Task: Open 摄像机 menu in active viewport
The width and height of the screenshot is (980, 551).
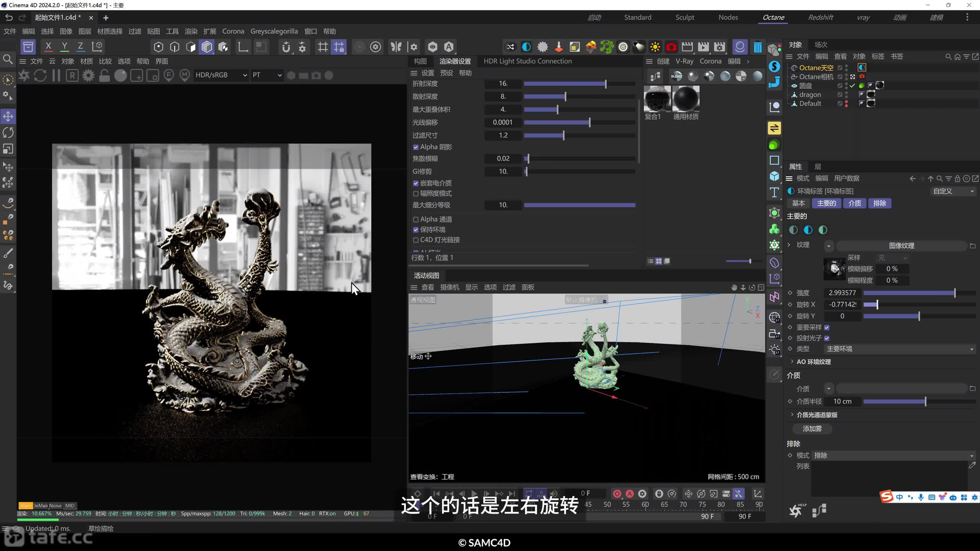Action: [449, 287]
